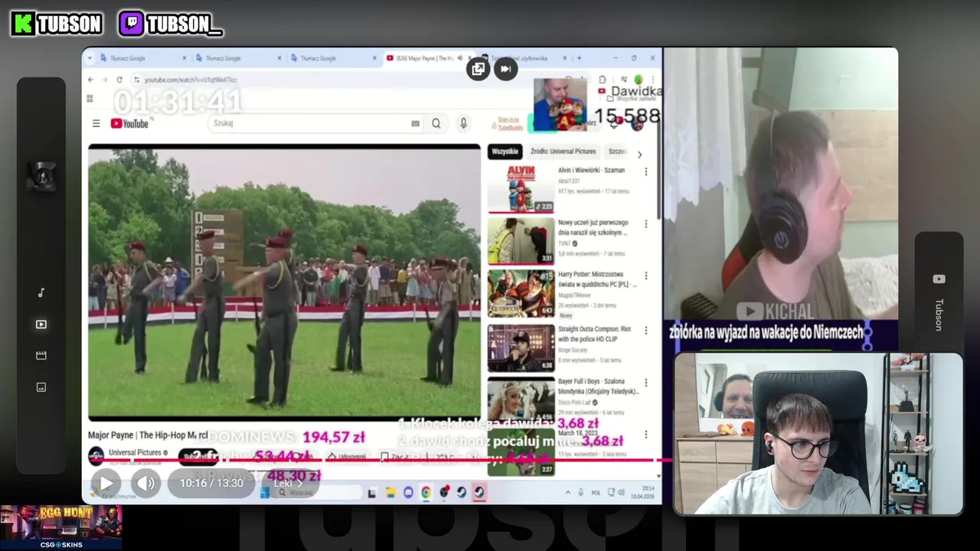Open options menu for Nowy uczeń video
Viewport: 980px width, 551px height.
click(645, 224)
